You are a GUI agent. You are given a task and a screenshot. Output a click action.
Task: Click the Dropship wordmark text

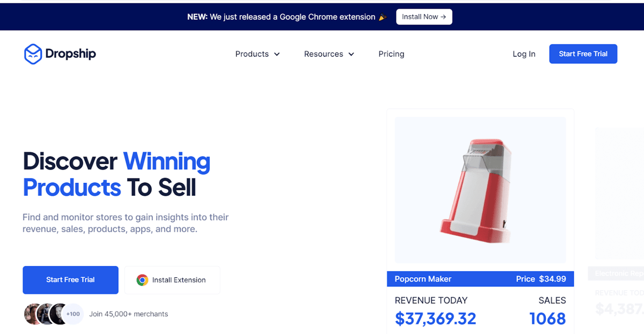click(71, 54)
